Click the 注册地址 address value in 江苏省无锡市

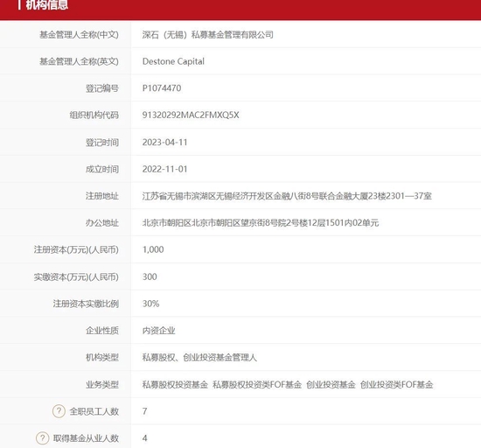[287, 196]
